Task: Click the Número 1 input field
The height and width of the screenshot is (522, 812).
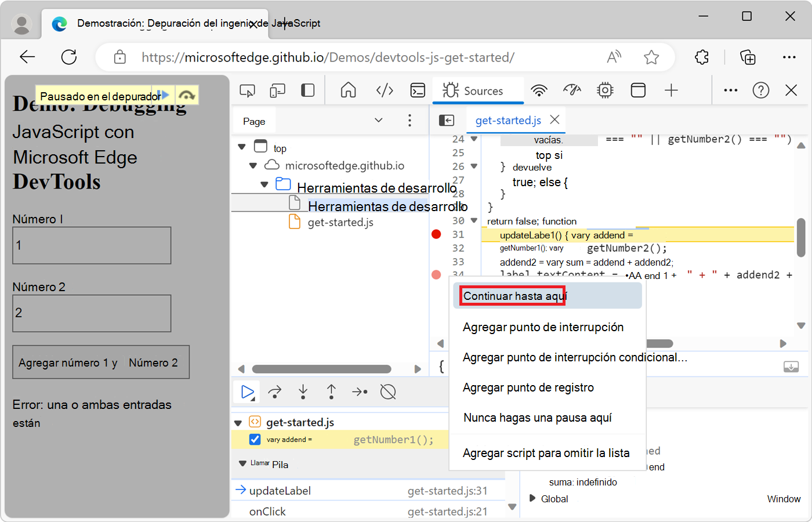Action: point(92,245)
